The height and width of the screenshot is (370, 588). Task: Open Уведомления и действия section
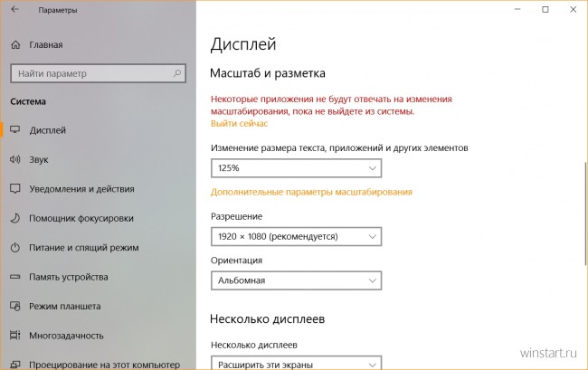[81, 189]
